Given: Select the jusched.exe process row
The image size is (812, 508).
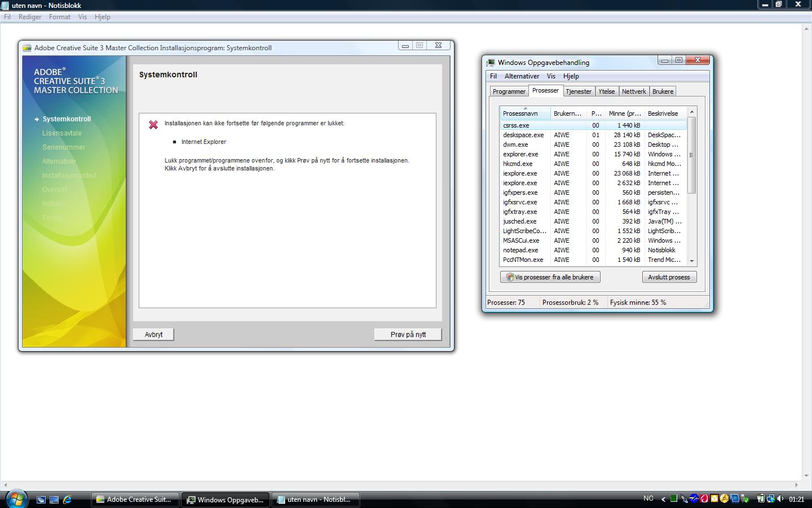Looking at the screenshot, I should coord(593,221).
